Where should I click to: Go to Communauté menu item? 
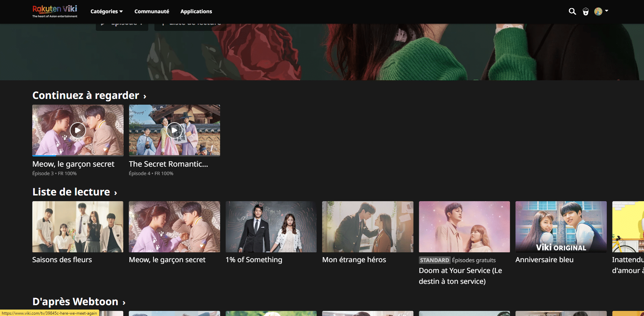[152, 12]
